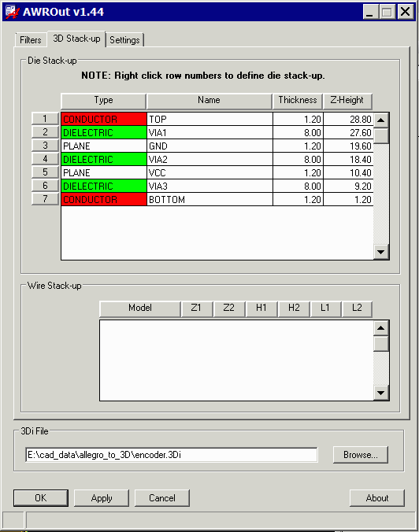Click row number 3 header button
Image resolution: width=419 pixels, height=532 pixels.
[45, 146]
